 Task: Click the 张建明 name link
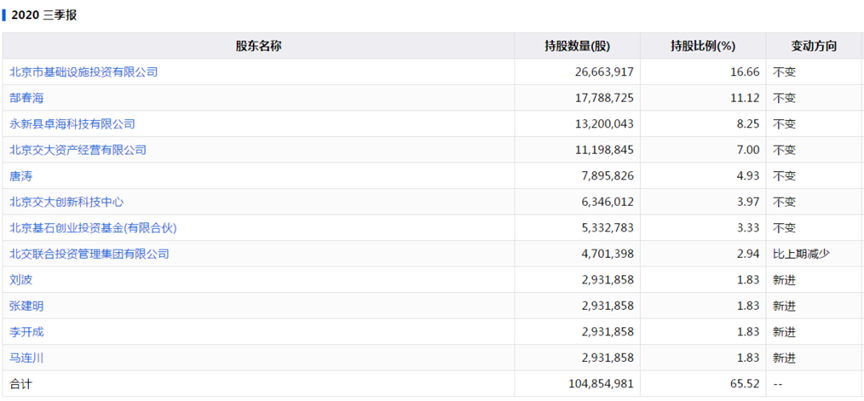point(27,306)
